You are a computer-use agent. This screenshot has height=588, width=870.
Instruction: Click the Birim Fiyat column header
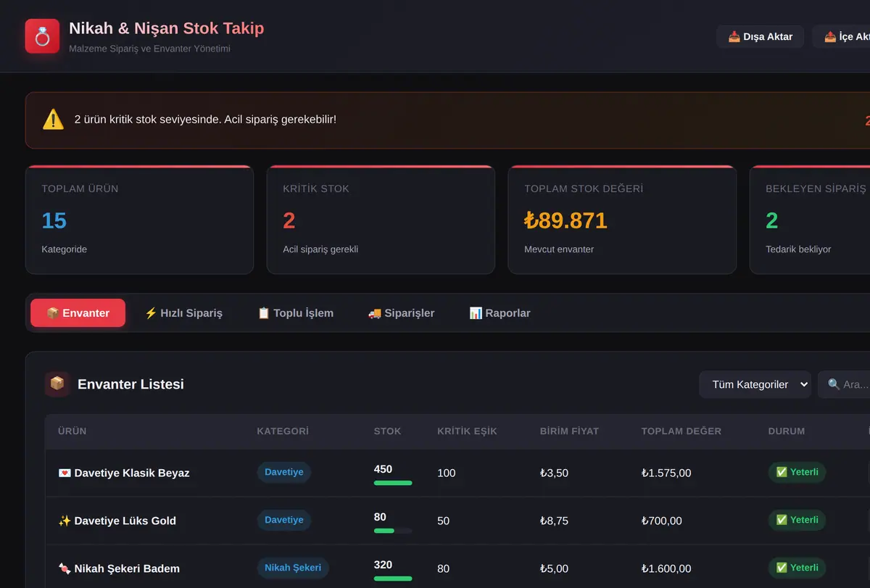pos(569,431)
